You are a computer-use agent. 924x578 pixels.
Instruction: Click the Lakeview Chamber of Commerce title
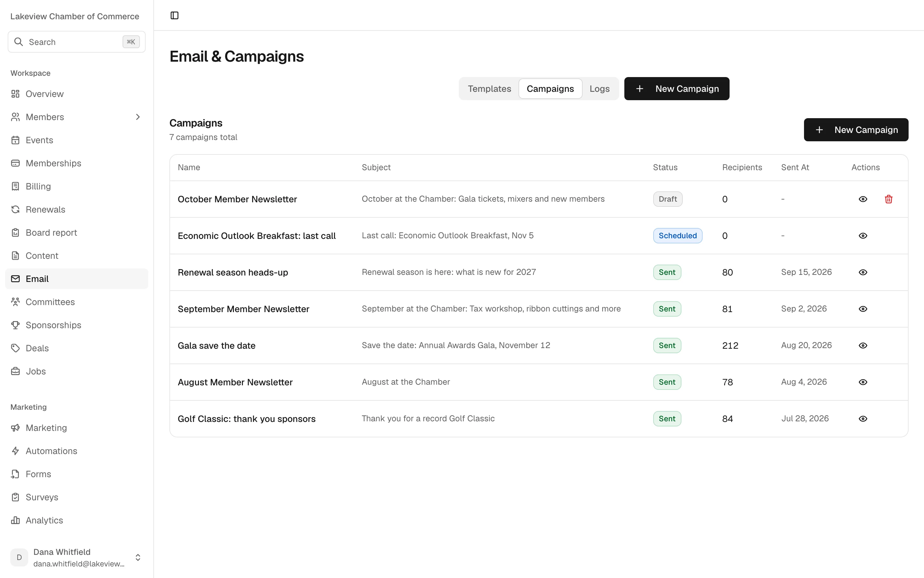(75, 16)
